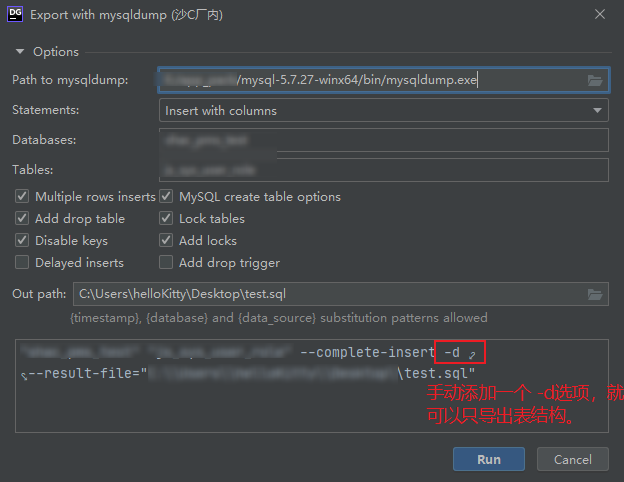Image resolution: width=624 pixels, height=482 pixels.
Task: Toggle Disable keys checkbox
Action: [22, 240]
